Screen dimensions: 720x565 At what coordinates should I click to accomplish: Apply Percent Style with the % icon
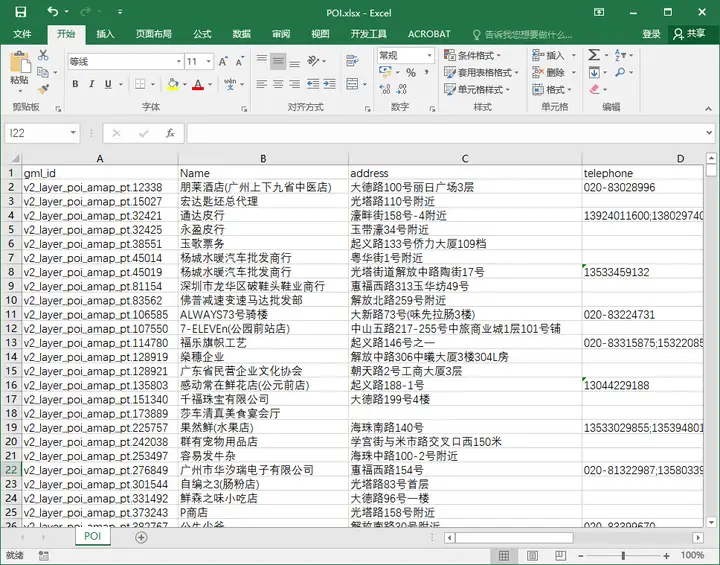point(411,72)
